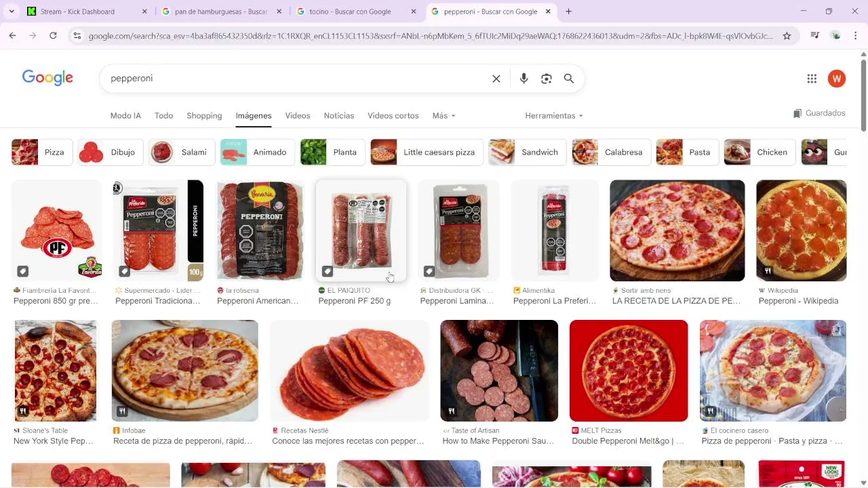The width and height of the screenshot is (868, 488).
Task: Clear the search box with X icon
Action: [x=496, y=79]
